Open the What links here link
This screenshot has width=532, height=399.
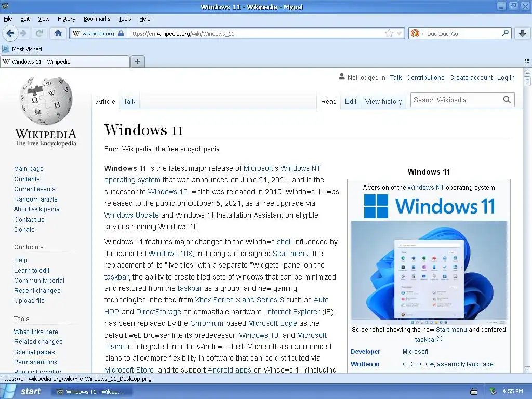tap(36, 331)
